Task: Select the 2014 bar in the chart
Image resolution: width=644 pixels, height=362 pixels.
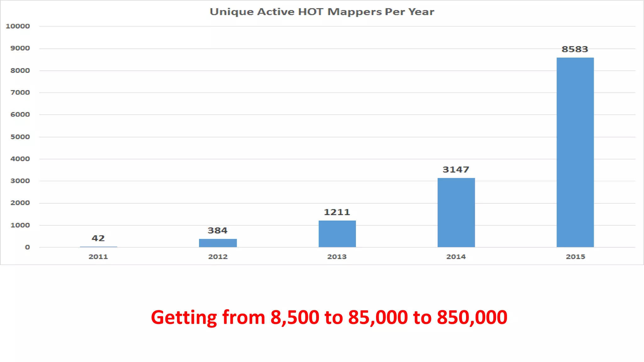Action: pyautogui.click(x=456, y=212)
